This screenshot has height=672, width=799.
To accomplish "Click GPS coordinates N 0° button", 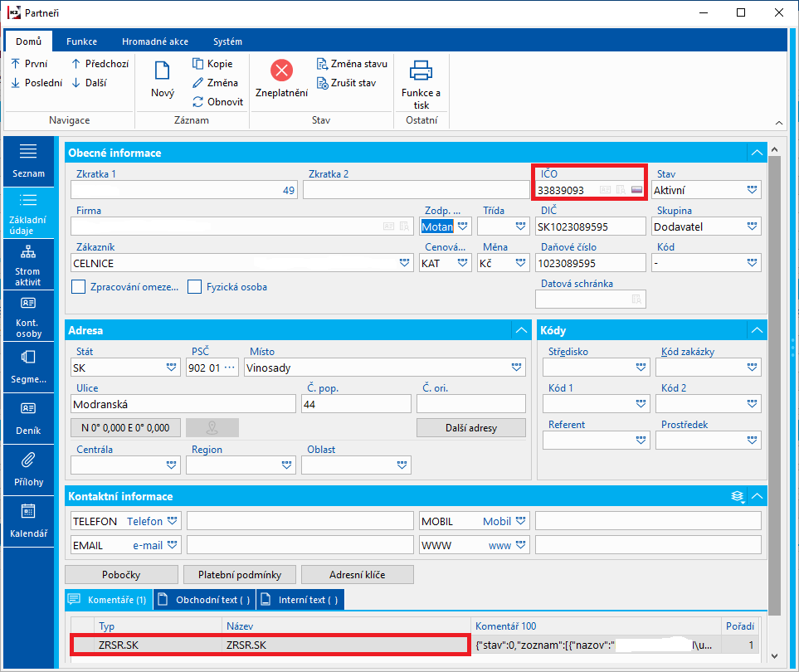I will [x=125, y=428].
